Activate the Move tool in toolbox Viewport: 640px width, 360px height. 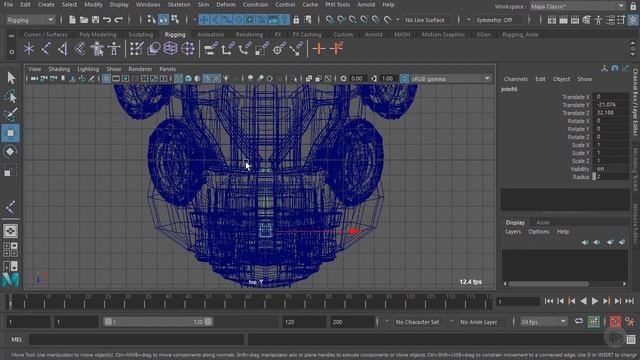tap(11, 133)
